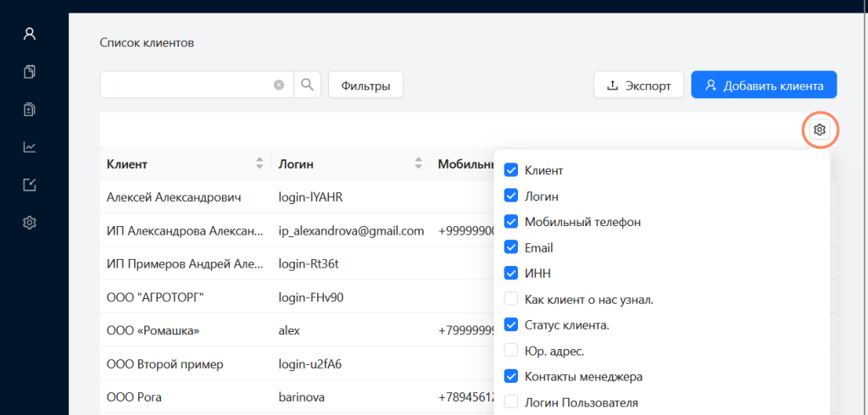Toggle the ИНН column checkbox

[511, 273]
